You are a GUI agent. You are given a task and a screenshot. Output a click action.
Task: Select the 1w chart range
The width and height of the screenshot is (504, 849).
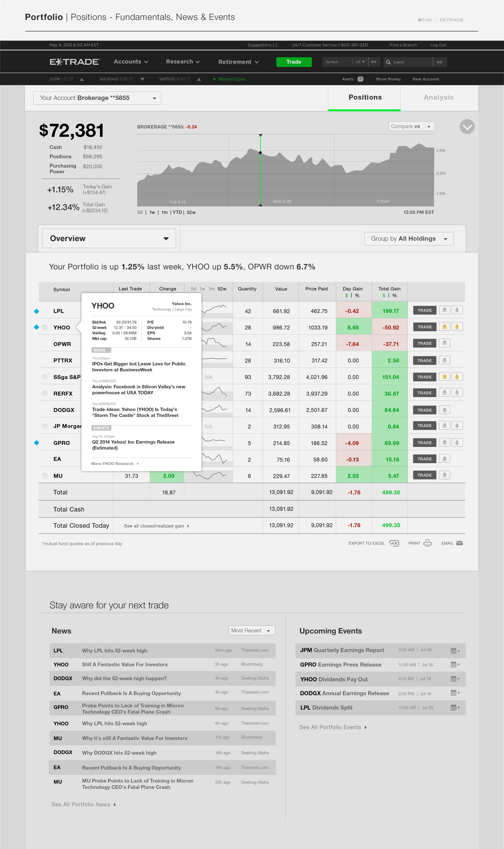152,213
